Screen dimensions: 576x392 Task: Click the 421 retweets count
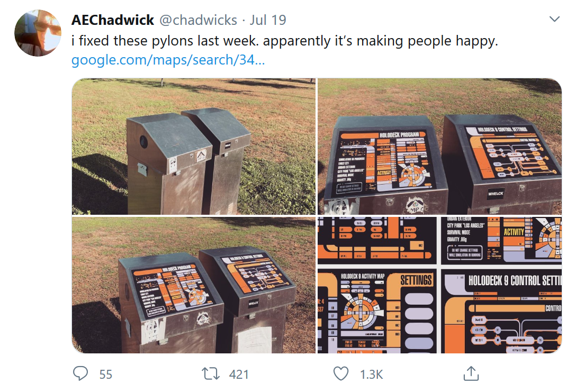point(239,375)
